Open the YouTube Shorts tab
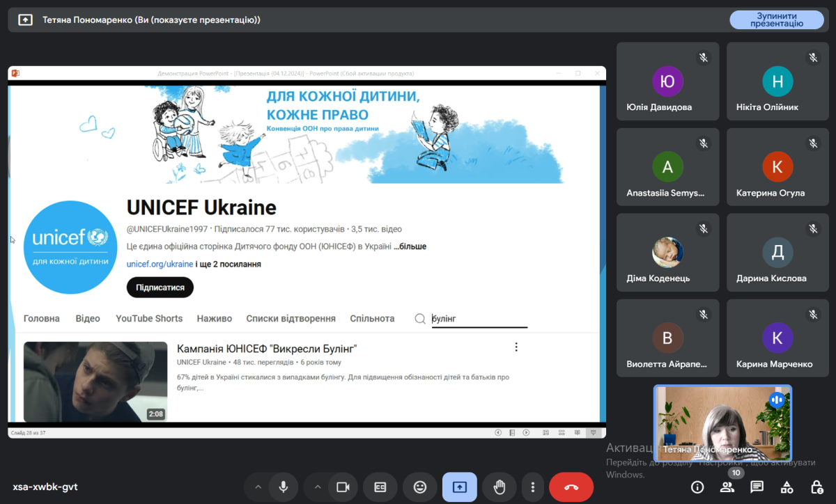This screenshot has height=504, width=836. pos(149,319)
